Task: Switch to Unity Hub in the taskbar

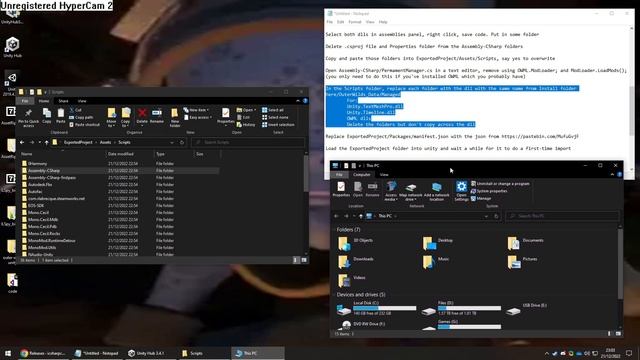Action: tap(146, 353)
